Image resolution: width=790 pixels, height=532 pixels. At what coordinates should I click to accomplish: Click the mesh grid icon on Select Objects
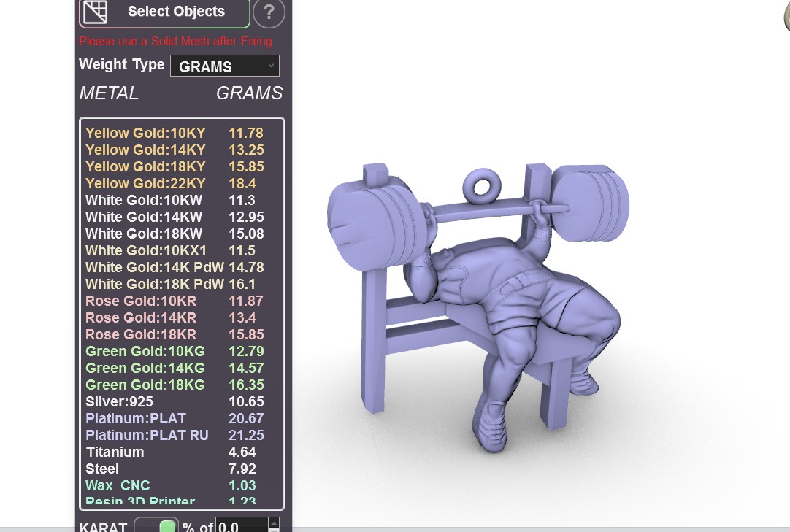click(95, 12)
